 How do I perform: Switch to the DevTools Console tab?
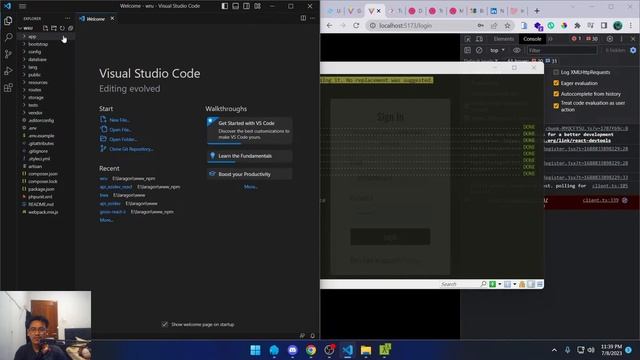point(532,39)
